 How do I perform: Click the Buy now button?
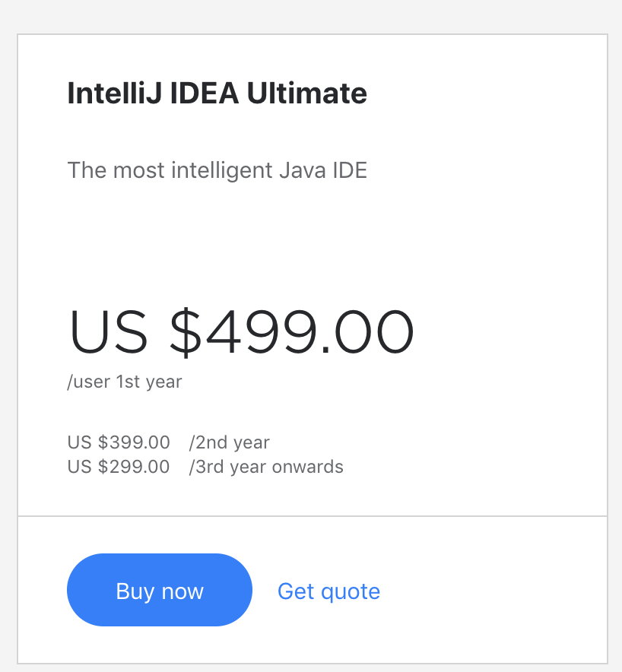click(159, 590)
